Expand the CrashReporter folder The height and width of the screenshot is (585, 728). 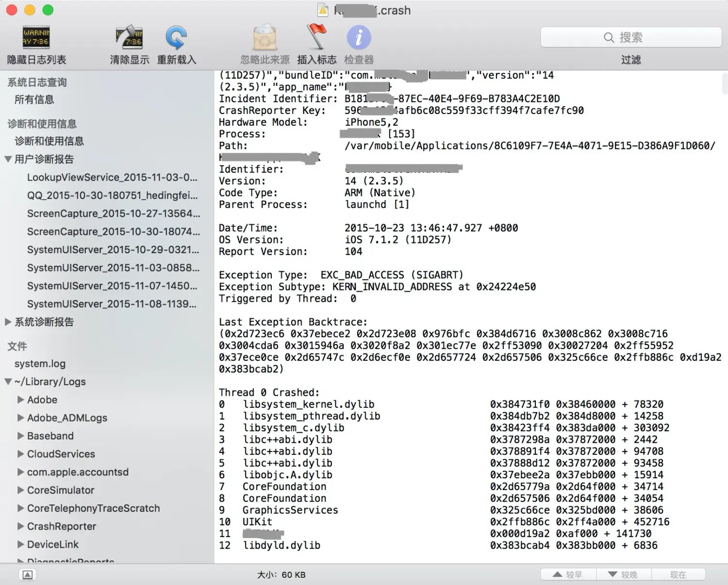(21, 526)
